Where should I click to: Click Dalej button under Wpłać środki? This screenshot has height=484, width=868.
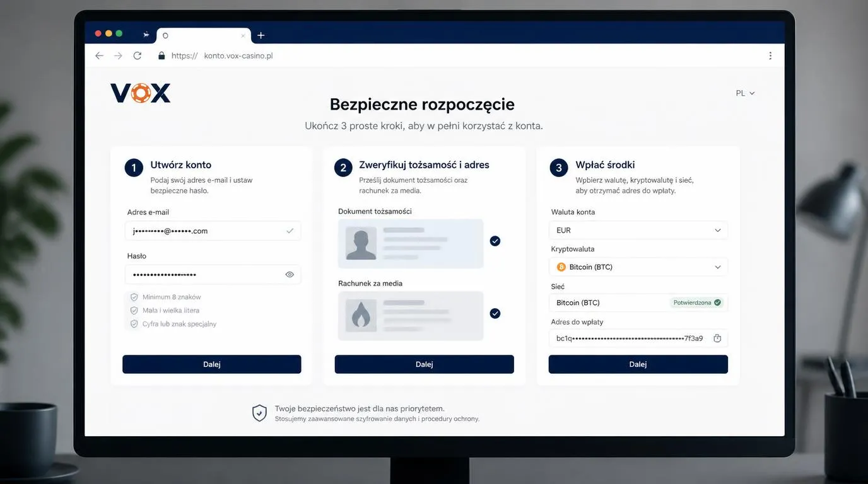(x=638, y=364)
